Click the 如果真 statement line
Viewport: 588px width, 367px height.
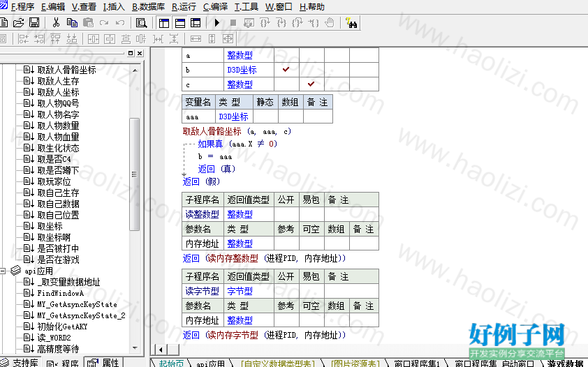(x=237, y=144)
